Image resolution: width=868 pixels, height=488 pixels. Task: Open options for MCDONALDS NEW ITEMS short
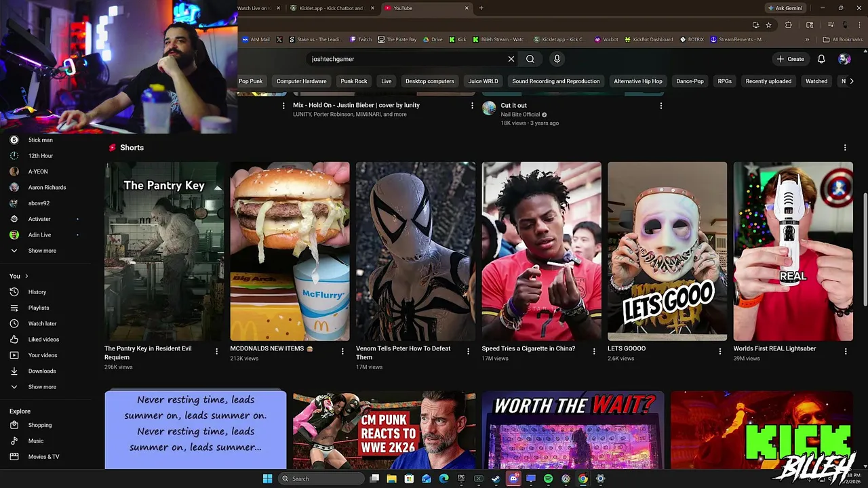[x=342, y=351]
